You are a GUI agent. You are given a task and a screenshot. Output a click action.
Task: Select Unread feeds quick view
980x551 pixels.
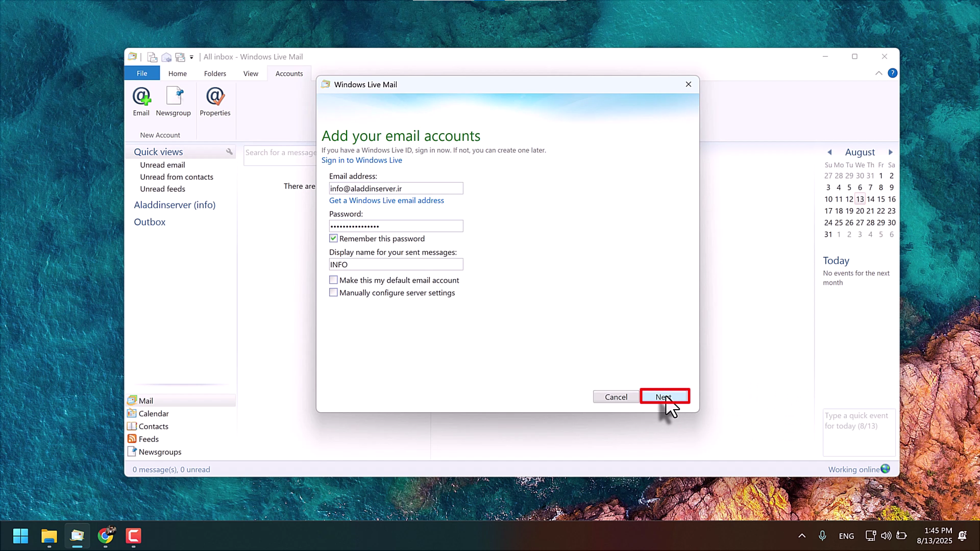[x=162, y=189]
